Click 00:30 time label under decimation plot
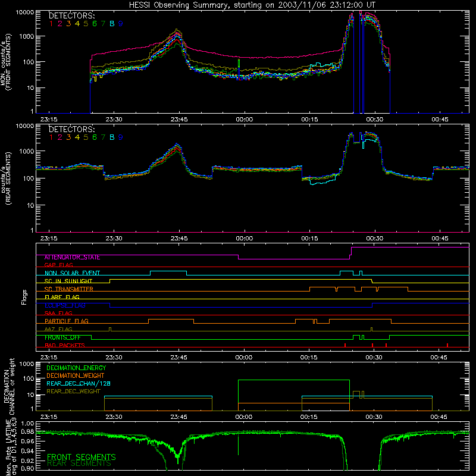The width and height of the screenshot is (476, 476). pos(374,417)
